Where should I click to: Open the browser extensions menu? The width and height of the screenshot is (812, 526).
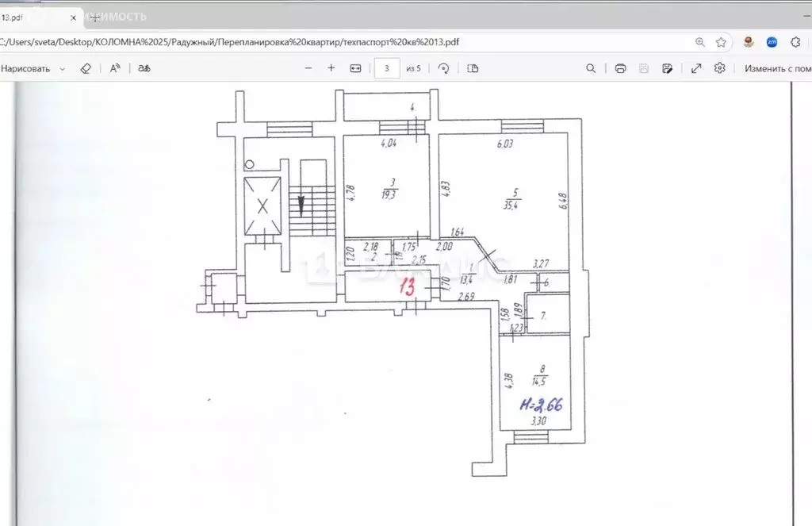click(795, 42)
